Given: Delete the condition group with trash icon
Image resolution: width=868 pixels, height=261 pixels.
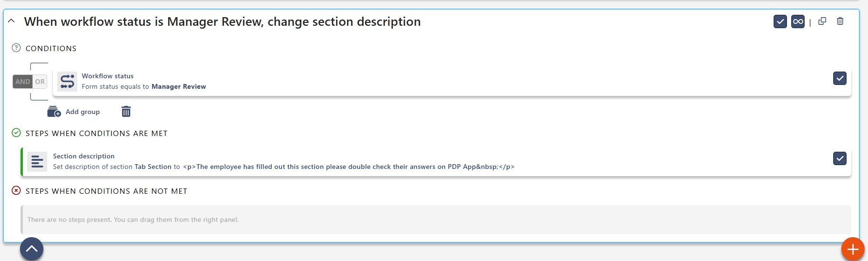Looking at the screenshot, I should 126,112.
